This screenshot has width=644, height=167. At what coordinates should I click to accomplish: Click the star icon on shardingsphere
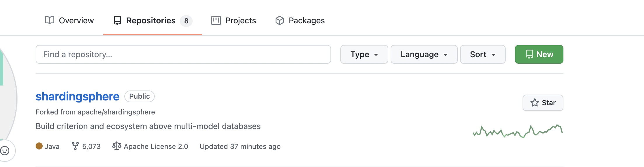coord(535,103)
